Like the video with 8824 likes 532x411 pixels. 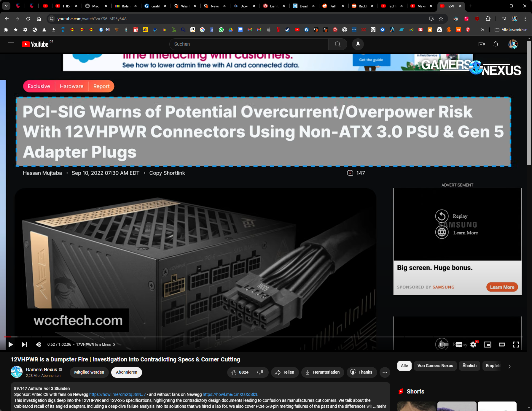(240, 372)
